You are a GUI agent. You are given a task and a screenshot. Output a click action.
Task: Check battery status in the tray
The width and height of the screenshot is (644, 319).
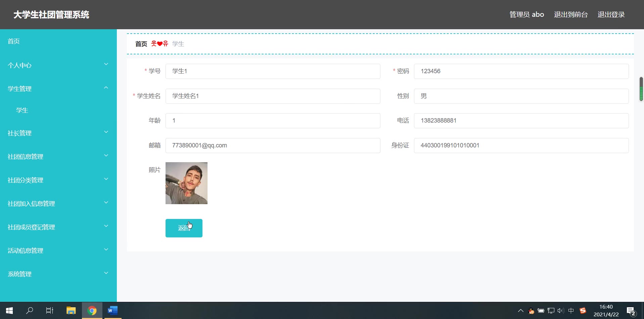click(541, 311)
